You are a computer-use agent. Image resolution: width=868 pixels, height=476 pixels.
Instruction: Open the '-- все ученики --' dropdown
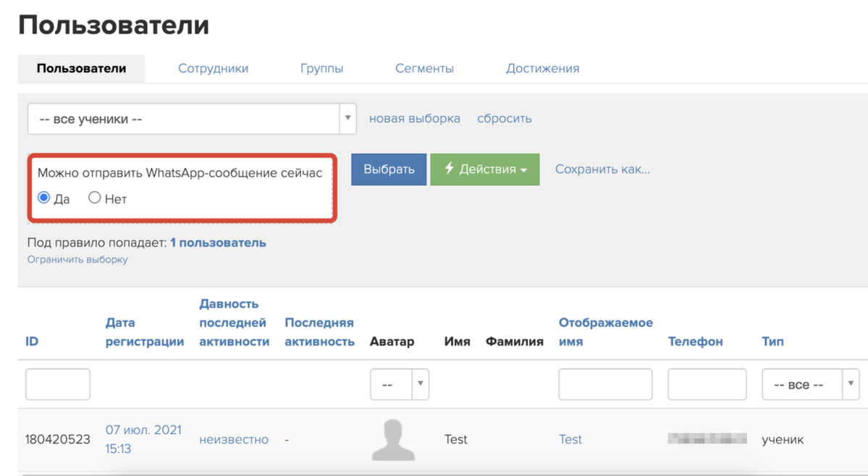tap(192, 119)
